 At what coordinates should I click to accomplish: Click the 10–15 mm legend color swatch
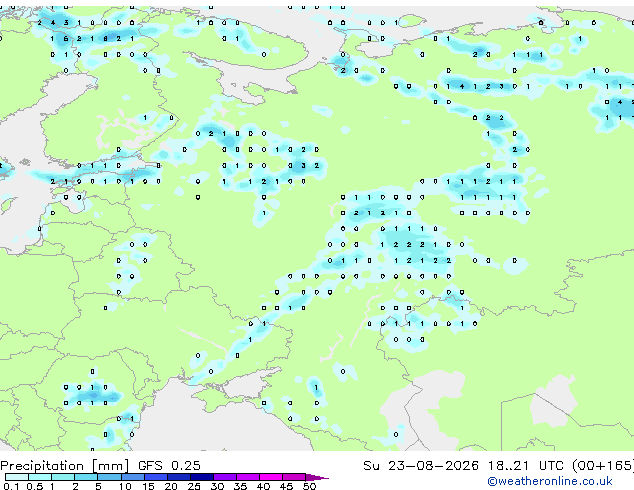tap(133, 477)
